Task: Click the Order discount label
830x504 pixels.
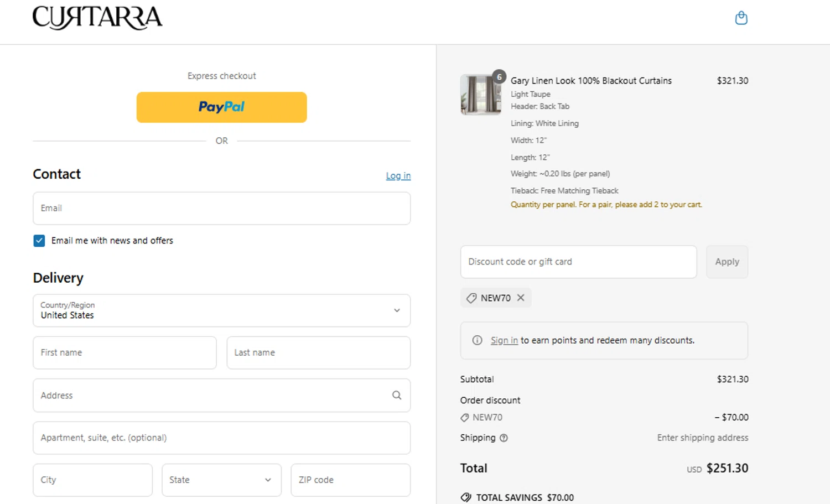Action: click(490, 400)
